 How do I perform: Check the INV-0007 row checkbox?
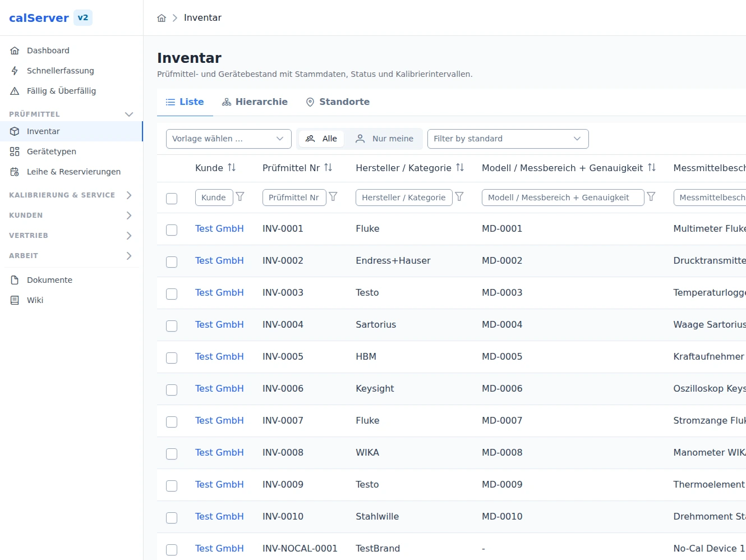[x=172, y=422]
